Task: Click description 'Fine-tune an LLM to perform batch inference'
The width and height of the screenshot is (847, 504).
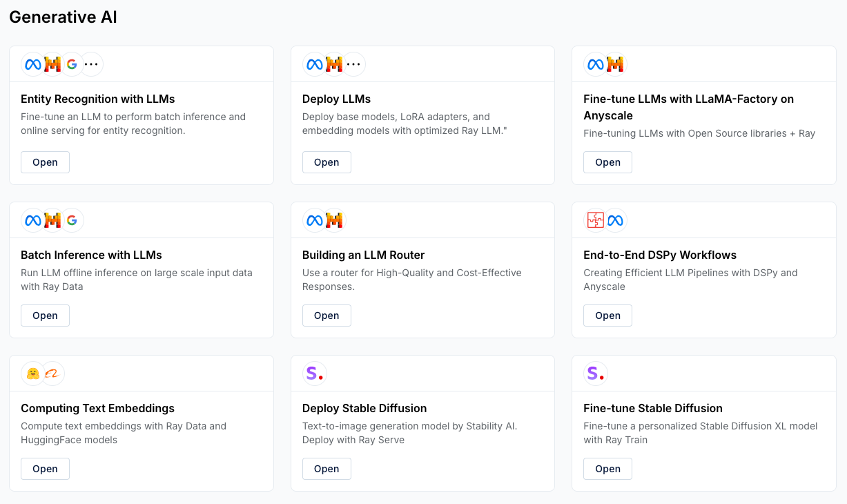Action: (133, 124)
